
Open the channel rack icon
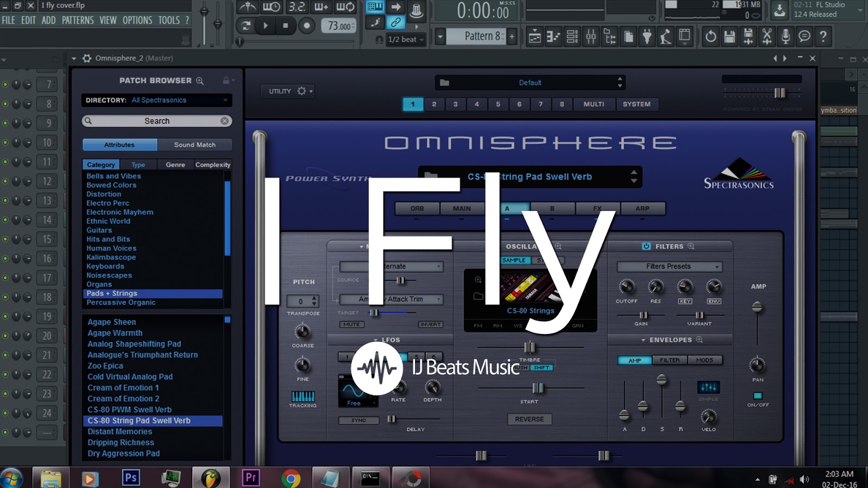coord(572,36)
